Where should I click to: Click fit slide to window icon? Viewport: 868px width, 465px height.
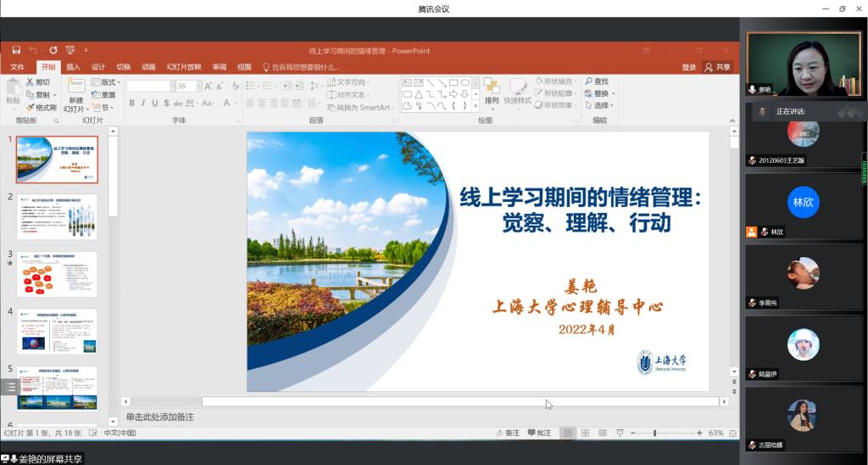coord(732,434)
